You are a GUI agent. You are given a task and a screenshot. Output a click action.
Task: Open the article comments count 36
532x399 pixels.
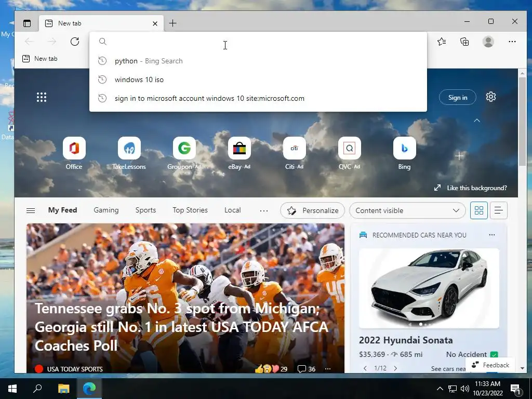pyautogui.click(x=307, y=369)
